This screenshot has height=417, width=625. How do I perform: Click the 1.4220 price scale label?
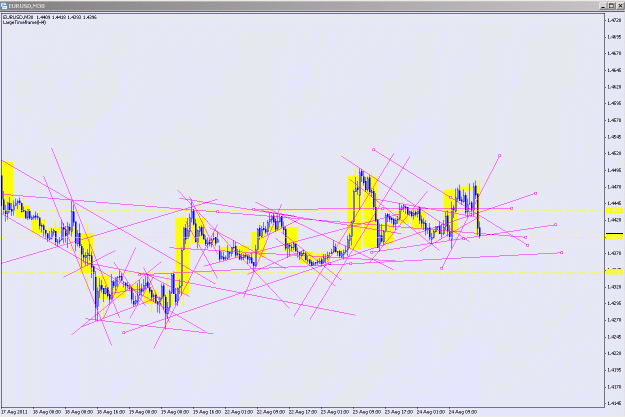point(614,353)
